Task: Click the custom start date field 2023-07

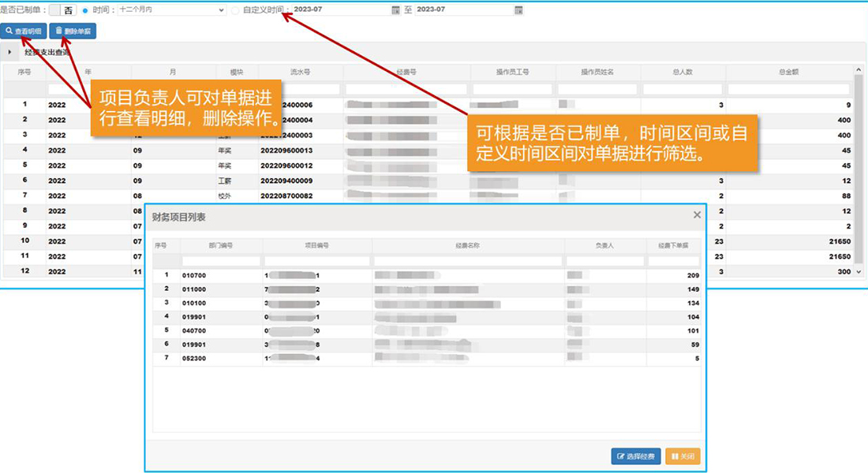Action: (x=339, y=10)
